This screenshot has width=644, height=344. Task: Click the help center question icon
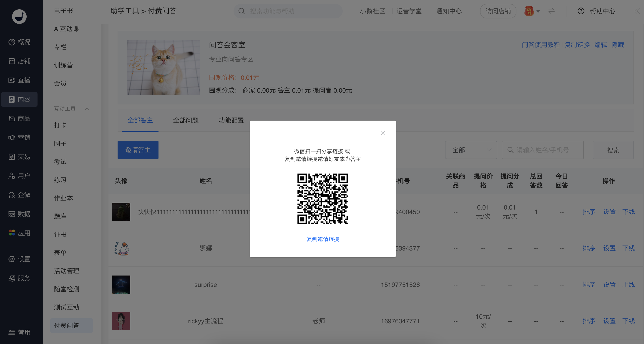click(x=581, y=11)
